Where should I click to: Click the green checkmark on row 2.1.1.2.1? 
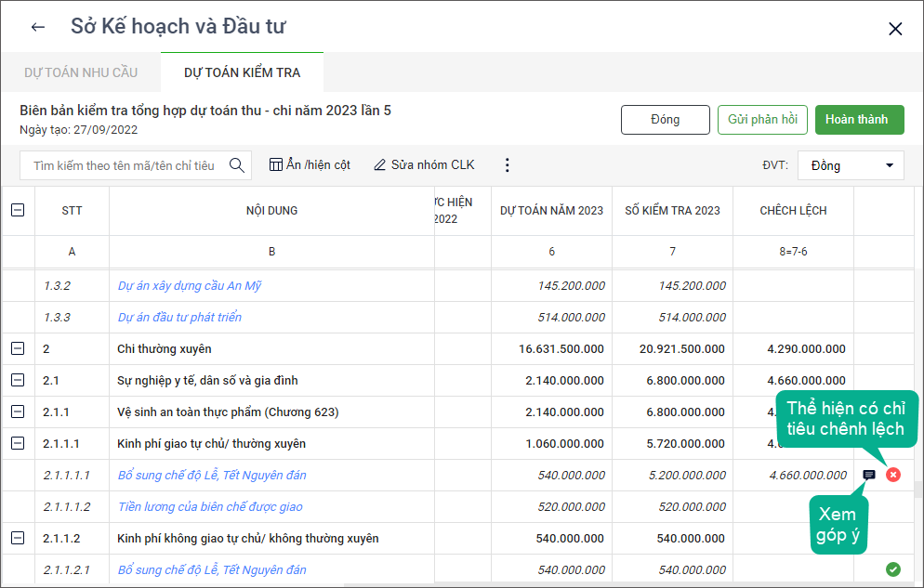893,569
